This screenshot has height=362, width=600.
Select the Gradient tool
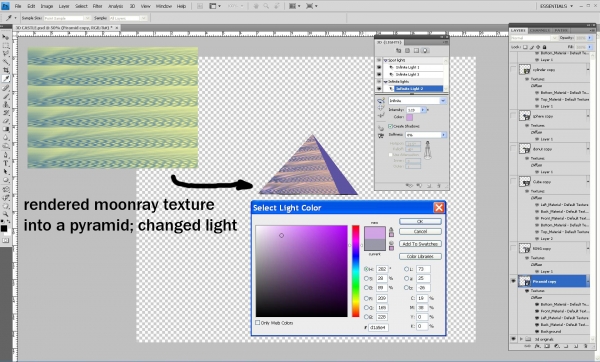[x=6, y=129]
